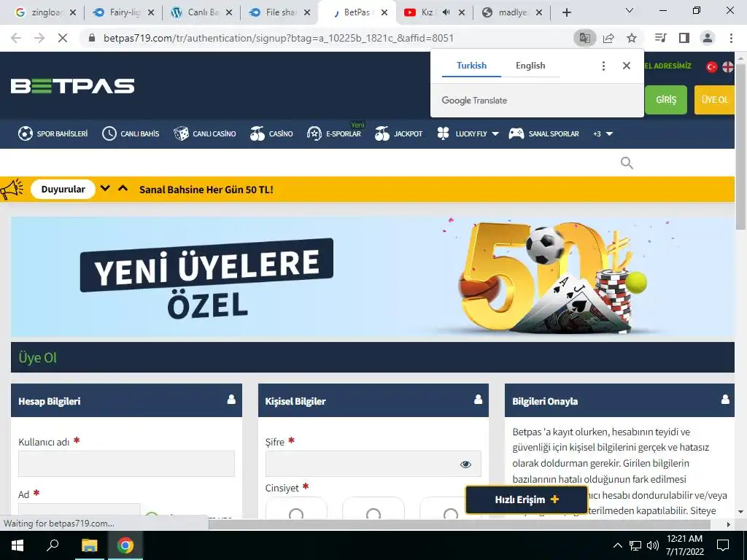Show password with the eye icon
Viewport: 747px width, 560px height.
465,464
